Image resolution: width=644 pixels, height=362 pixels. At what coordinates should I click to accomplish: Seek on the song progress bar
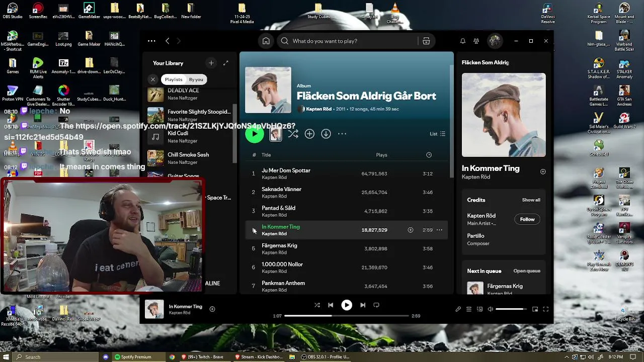pos(347,316)
